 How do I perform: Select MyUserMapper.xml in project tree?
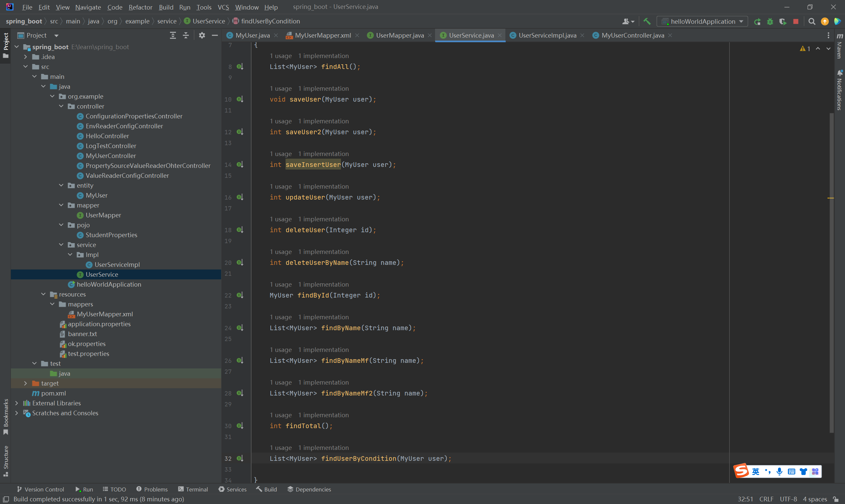[x=105, y=314]
